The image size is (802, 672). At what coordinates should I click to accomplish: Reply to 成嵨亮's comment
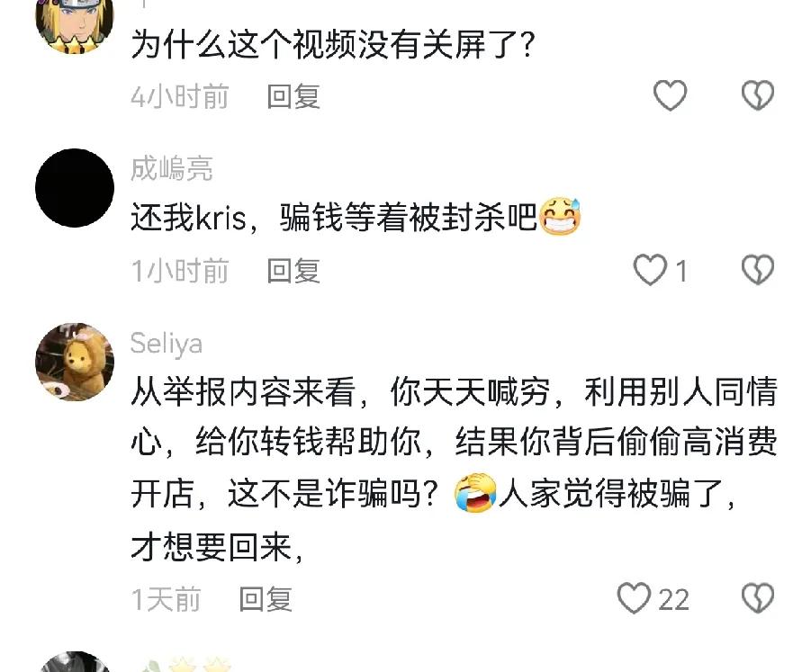(293, 271)
